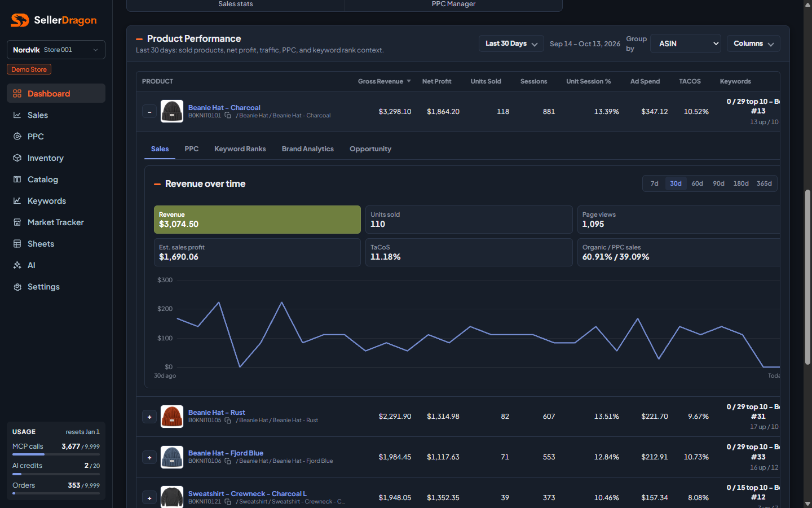Click the Rust beanie thumbnail

(172, 417)
